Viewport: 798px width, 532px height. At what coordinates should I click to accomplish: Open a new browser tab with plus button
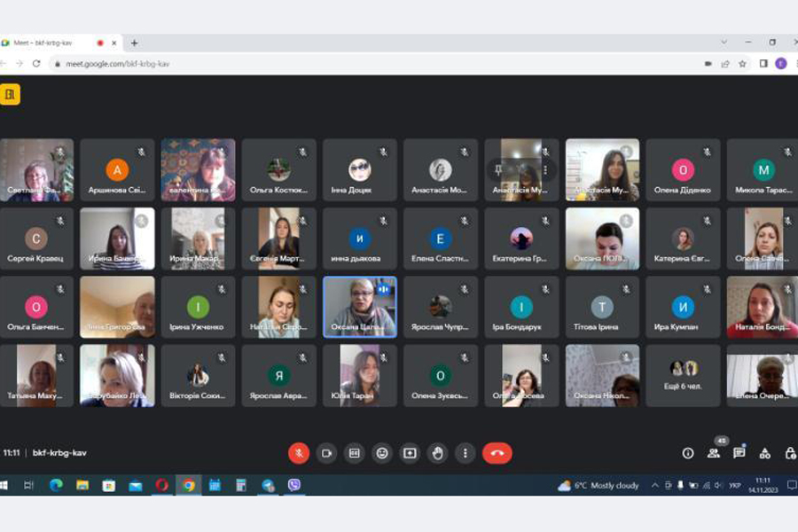point(135,43)
